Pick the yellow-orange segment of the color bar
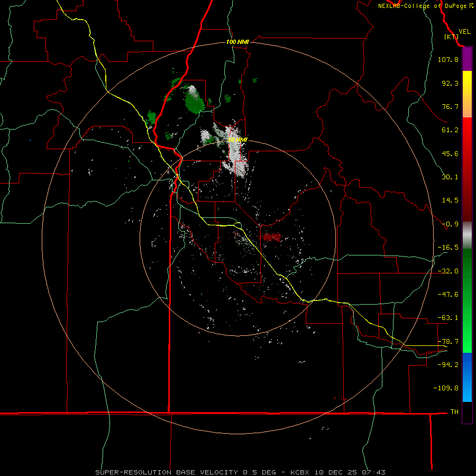The height and width of the screenshot is (476, 476). 467,94
